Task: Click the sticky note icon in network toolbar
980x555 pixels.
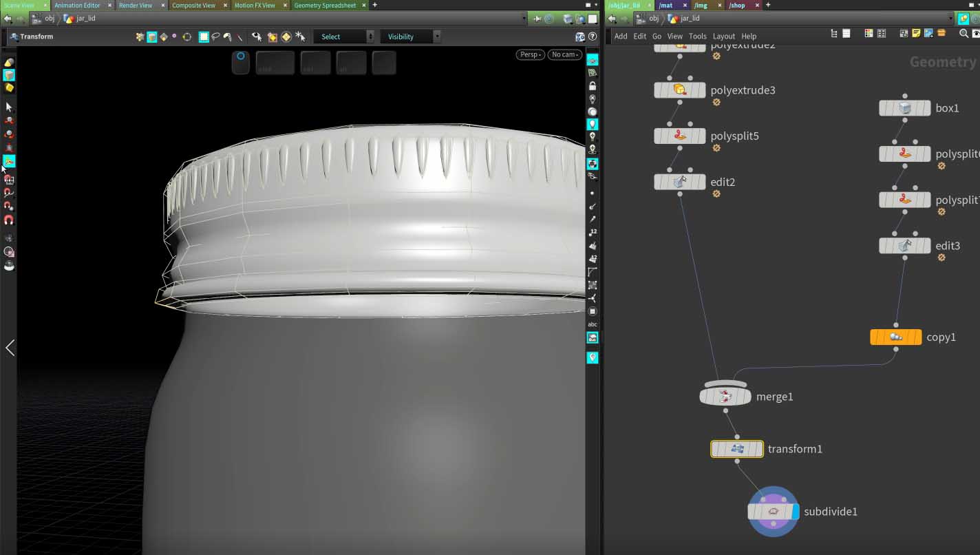Action: point(916,34)
